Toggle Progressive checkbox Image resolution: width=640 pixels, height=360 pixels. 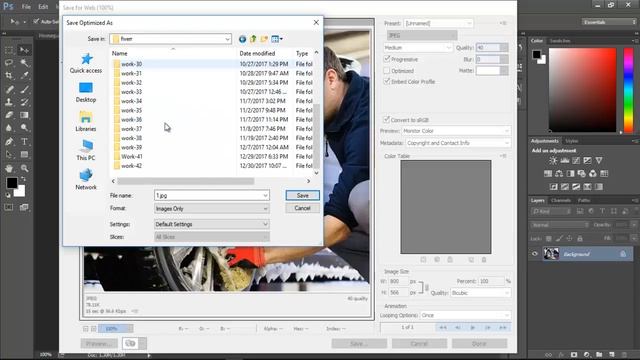(x=387, y=59)
